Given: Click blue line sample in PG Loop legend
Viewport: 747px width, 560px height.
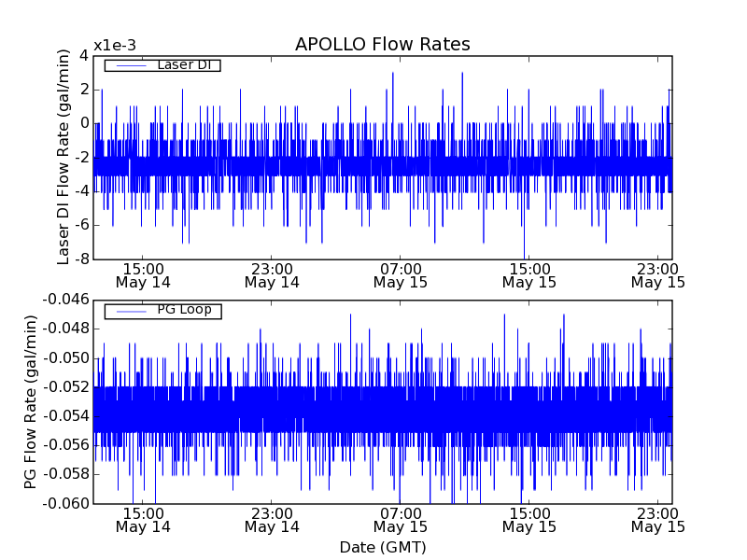Looking at the screenshot, I should click(129, 310).
